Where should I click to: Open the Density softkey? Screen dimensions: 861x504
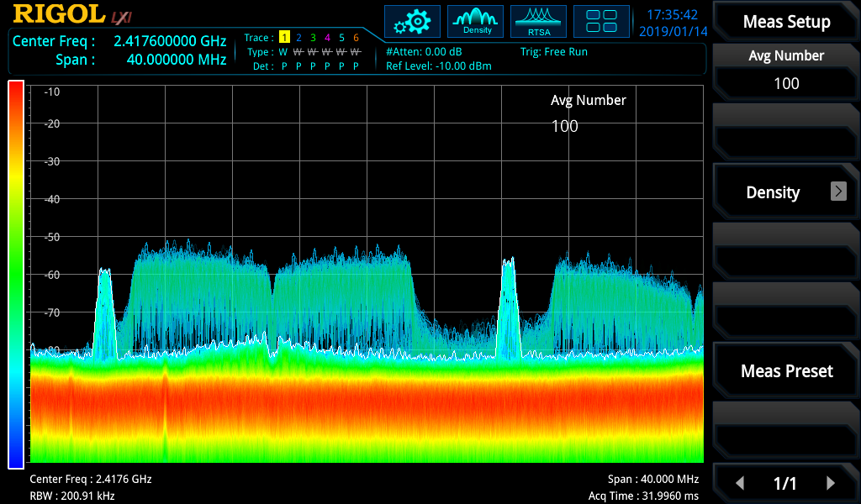coord(786,192)
